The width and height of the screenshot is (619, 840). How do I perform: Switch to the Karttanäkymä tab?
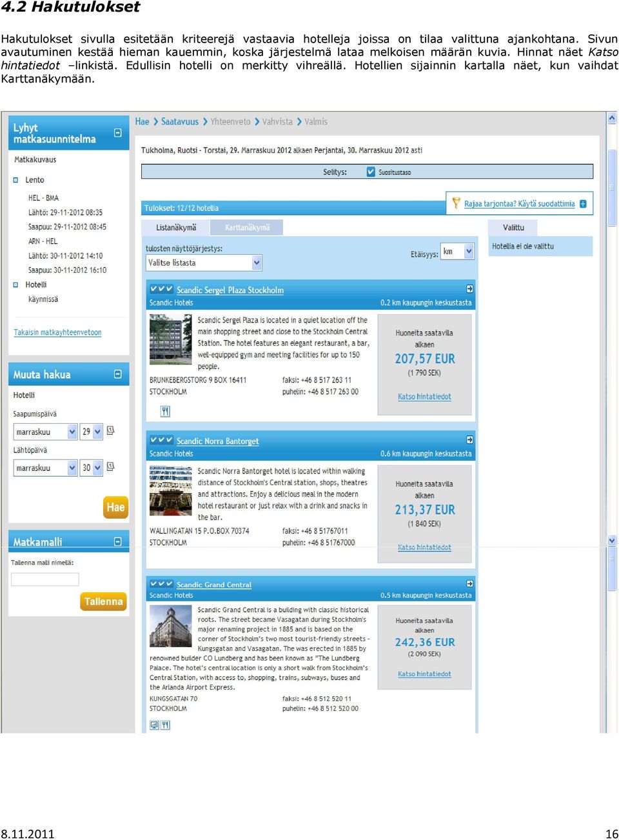point(248,228)
